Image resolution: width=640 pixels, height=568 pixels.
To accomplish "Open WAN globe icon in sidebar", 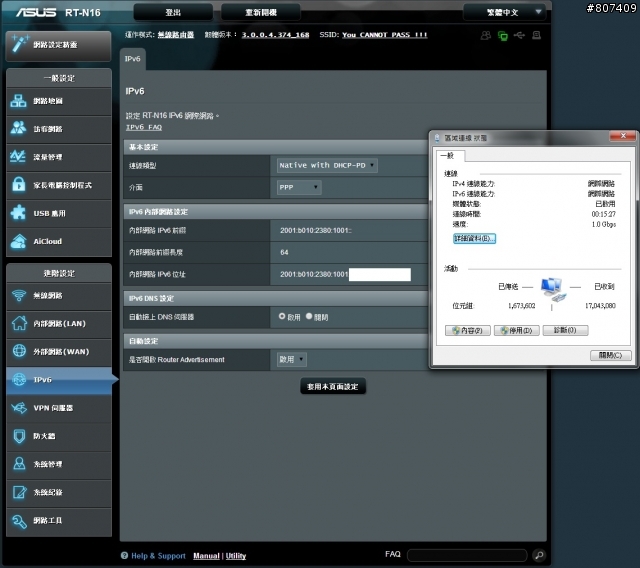I will (19, 351).
